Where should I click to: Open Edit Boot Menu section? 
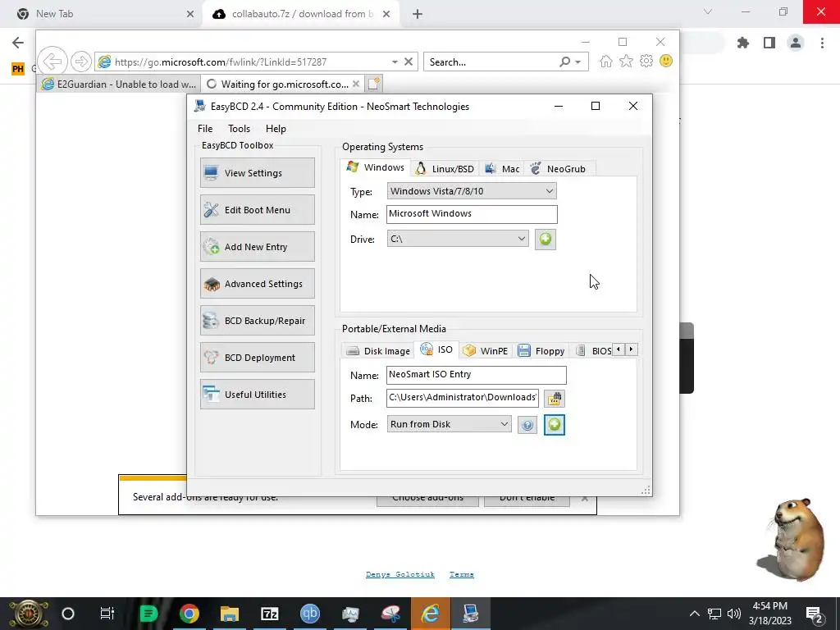coord(257,209)
